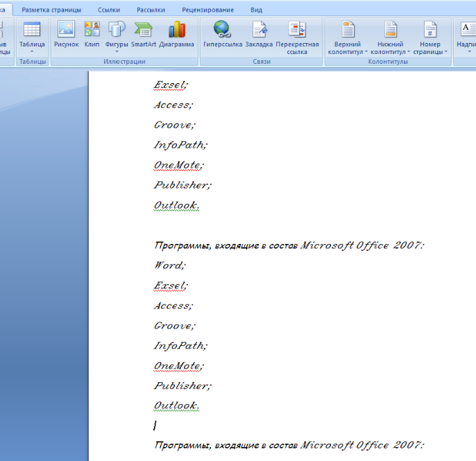Insert a SmartArt graphic

(144, 35)
